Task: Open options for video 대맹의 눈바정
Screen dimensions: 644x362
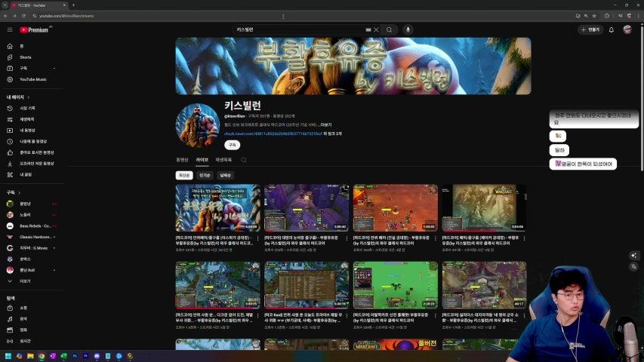Action: click(347, 238)
